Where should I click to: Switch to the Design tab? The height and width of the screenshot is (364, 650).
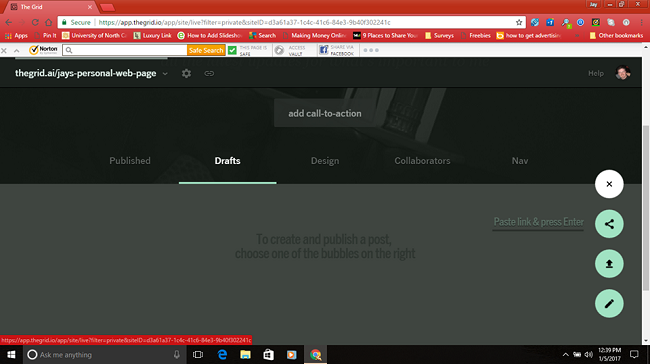click(x=325, y=161)
